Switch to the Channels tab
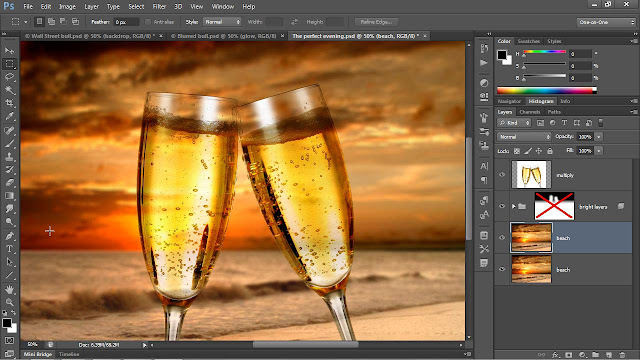This screenshot has height=360, width=640. [530, 112]
